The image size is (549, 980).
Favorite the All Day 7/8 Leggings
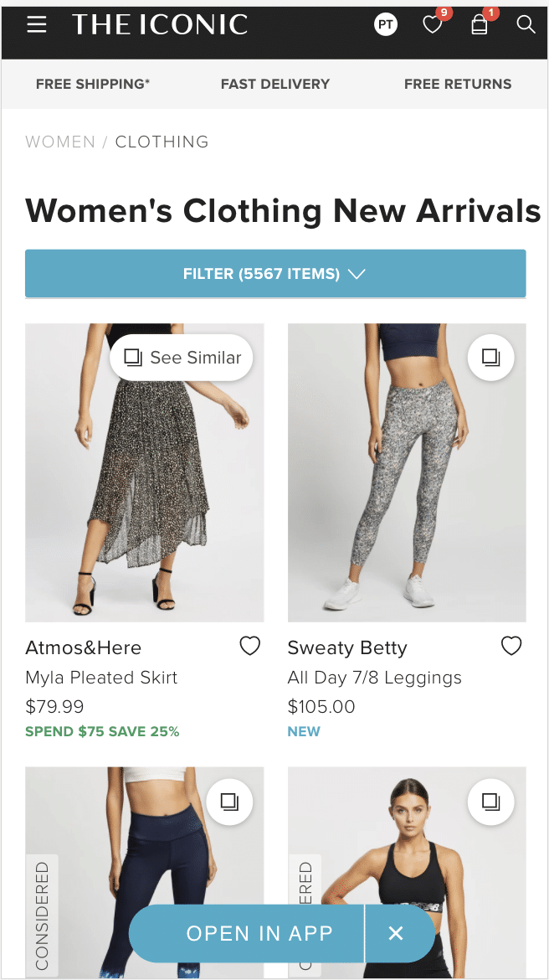[x=511, y=646]
